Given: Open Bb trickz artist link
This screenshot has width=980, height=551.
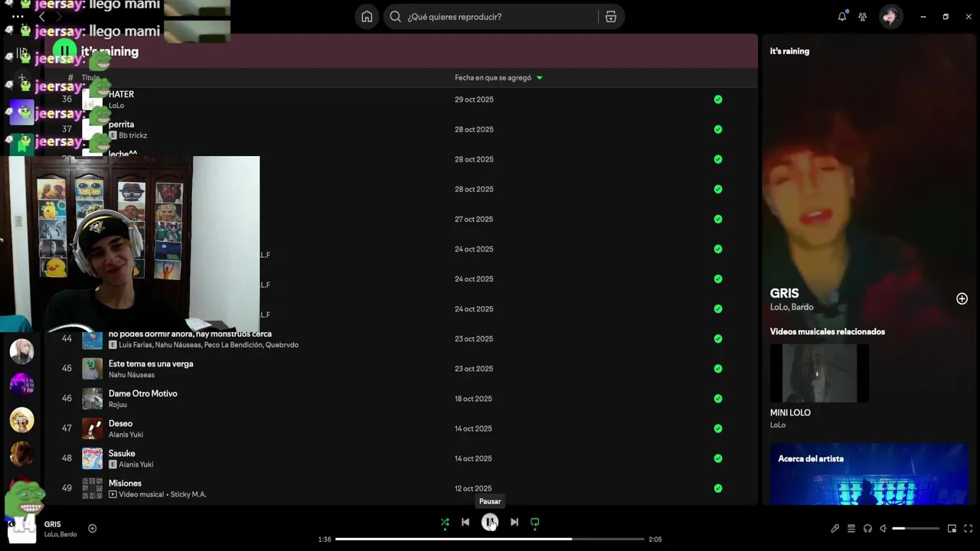Looking at the screenshot, I should (x=132, y=135).
